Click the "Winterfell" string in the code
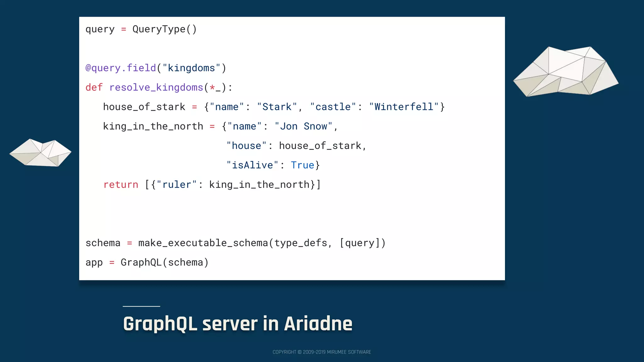The image size is (644, 362). pos(404,107)
